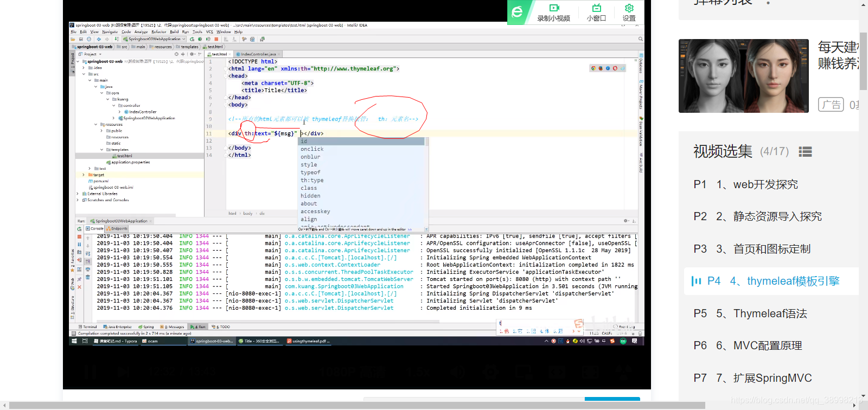868x410 pixels.
Task: Click the Stop square in Run panel
Action: click(x=79, y=236)
